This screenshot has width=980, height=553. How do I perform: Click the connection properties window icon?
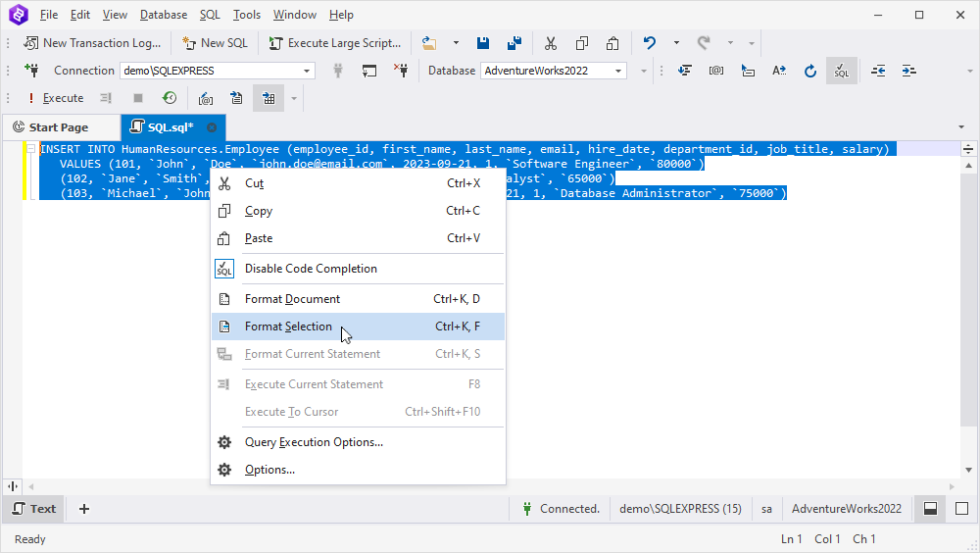[x=369, y=71]
